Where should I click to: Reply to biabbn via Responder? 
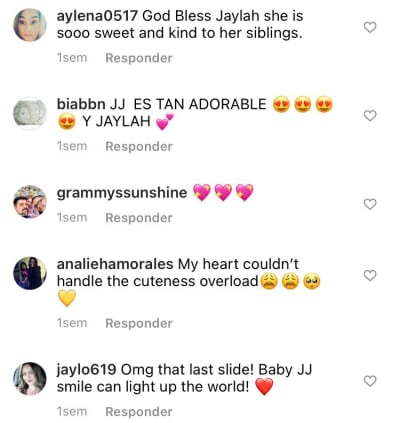click(x=139, y=146)
